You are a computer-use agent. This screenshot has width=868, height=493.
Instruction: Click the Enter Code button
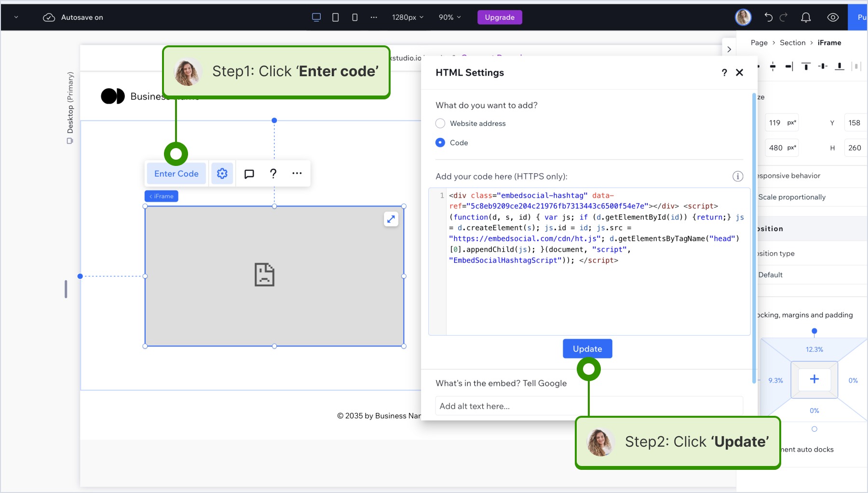[176, 174]
